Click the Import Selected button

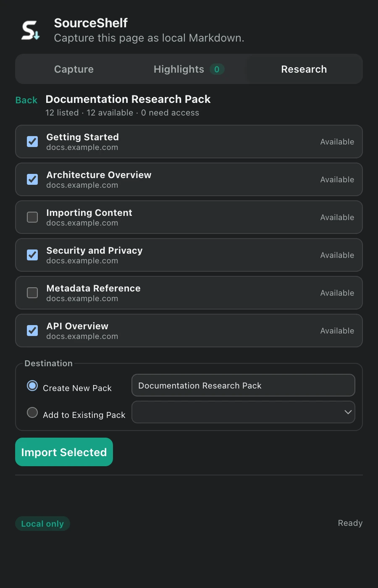64,452
